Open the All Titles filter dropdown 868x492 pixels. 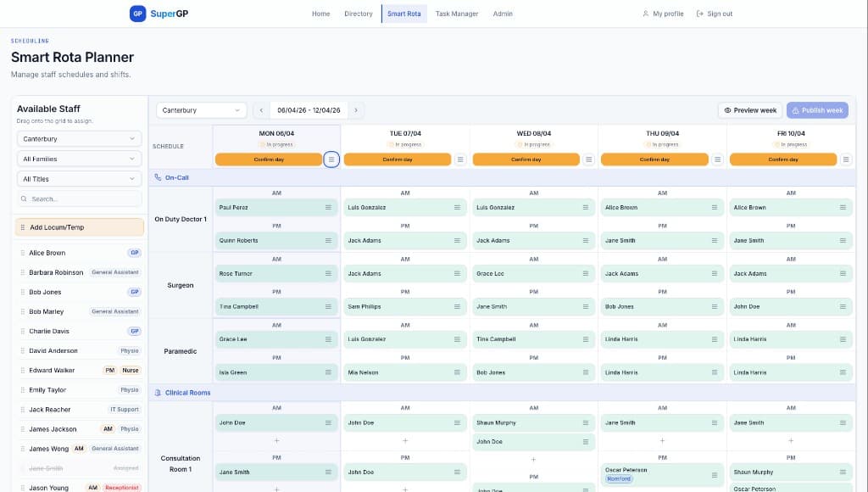pos(79,179)
